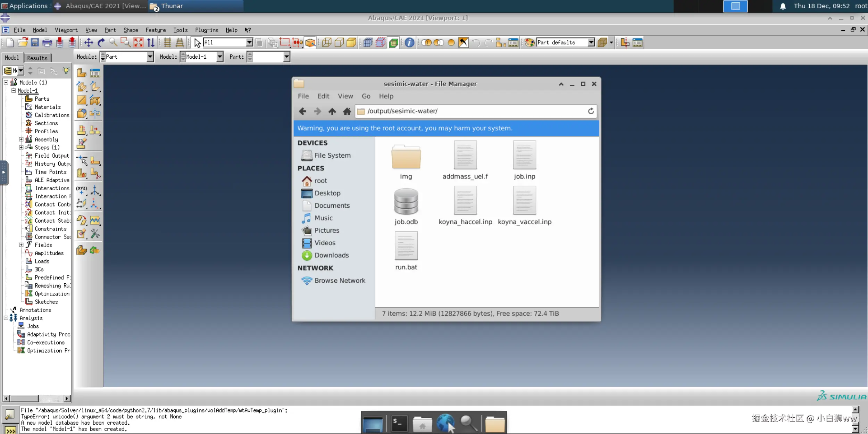868x434 pixels.
Task: Toggle the light bulb filter in model tree
Action: (66, 71)
